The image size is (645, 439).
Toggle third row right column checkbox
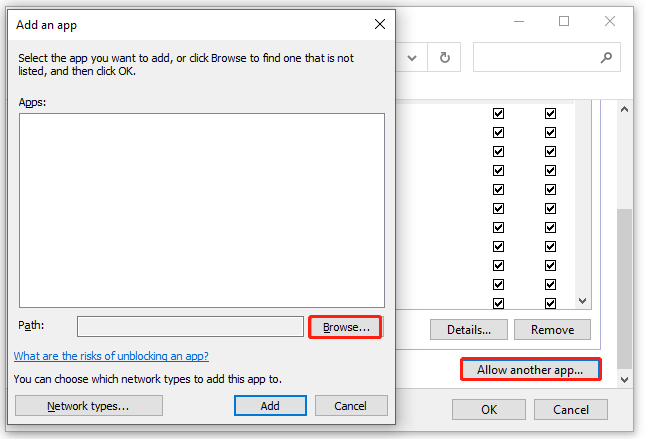click(550, 151)
